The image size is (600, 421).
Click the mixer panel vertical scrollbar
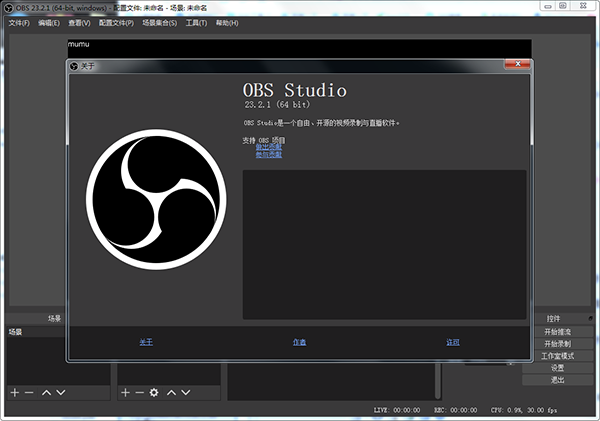(x=438, y=381)
